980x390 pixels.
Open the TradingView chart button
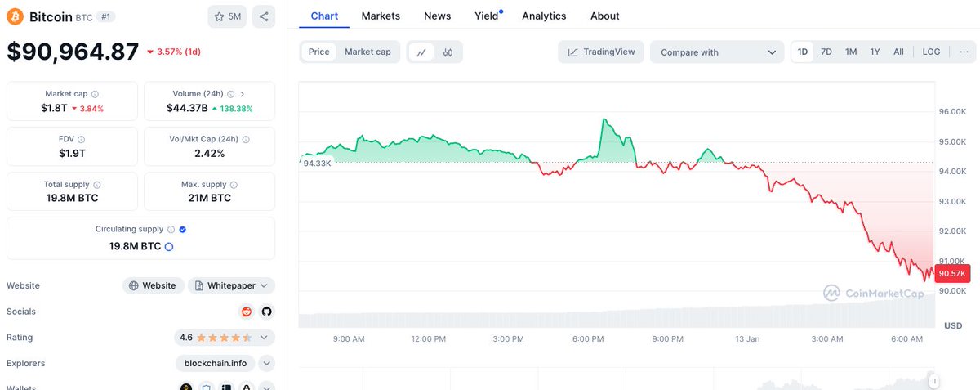coord(601,52)
